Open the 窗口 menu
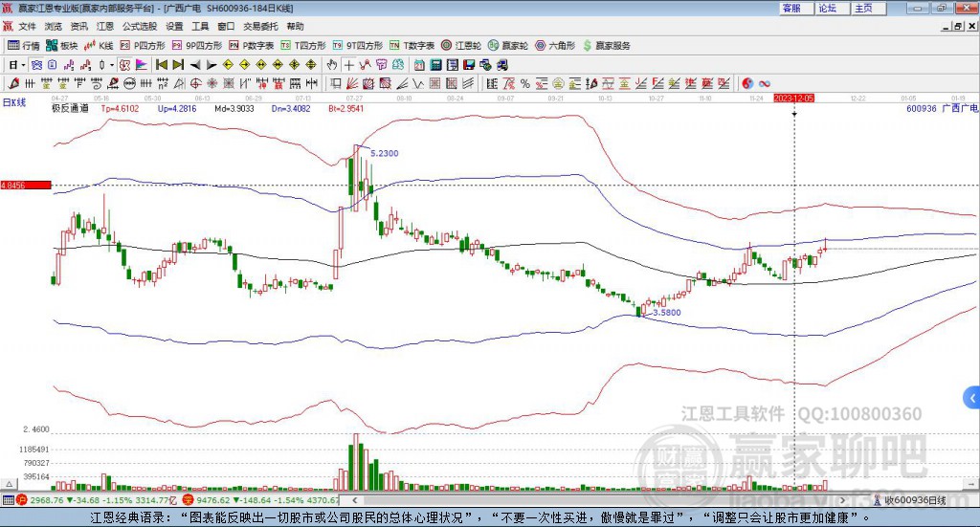The height and width of the screenshot is (527, 980). (226, 26)
